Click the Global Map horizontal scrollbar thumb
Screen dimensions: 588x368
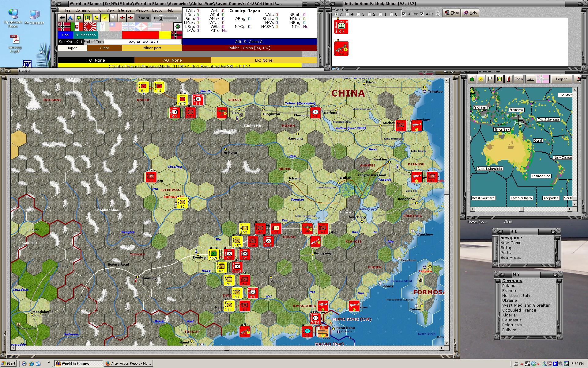click(521, 209)
